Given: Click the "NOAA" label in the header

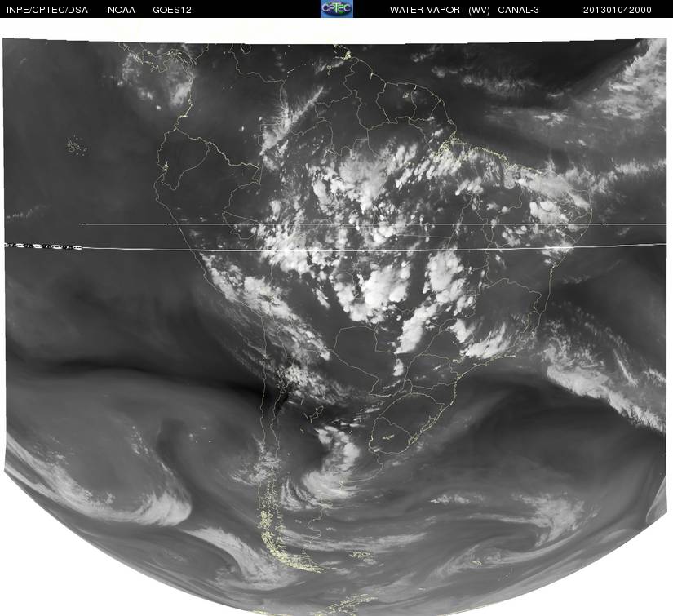Looking at the screenshot, I should tap(122, 10).
